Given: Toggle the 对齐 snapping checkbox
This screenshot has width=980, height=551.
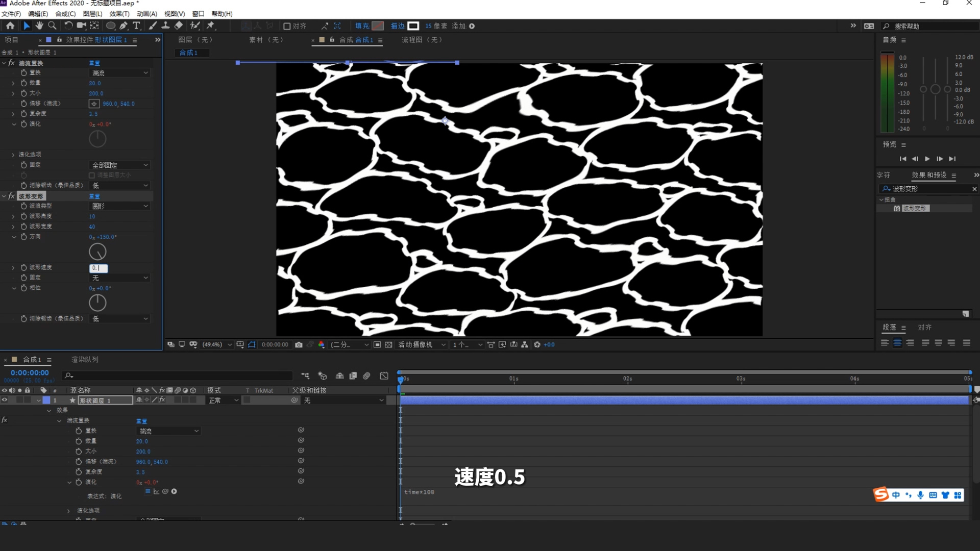Looking at the screenshot, I should [287, 26].
